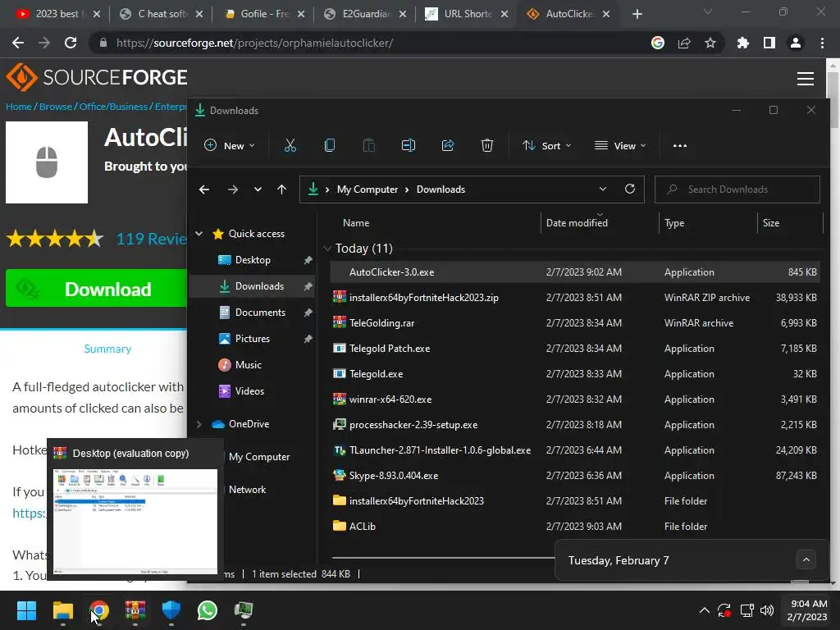Open the Chrome three-dot menu
Image resolution: width=840 pixels, height=630 pixels.
[x=822, y=43]
